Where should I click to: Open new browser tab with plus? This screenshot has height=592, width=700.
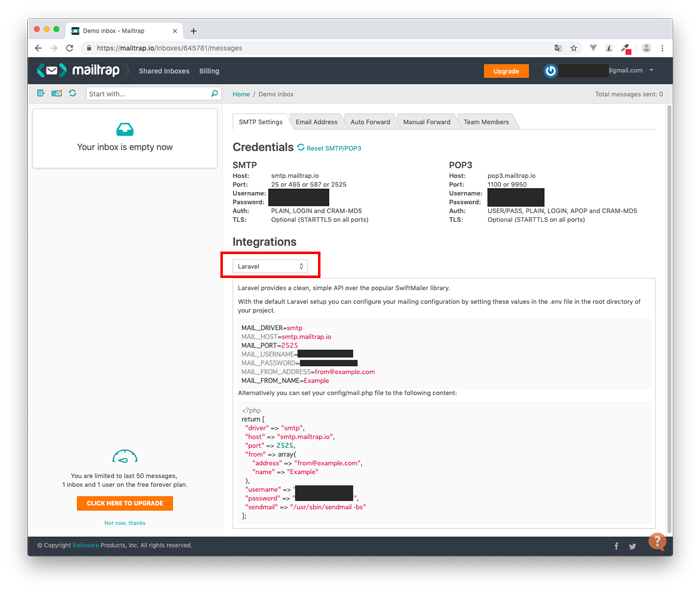point(193,31)
